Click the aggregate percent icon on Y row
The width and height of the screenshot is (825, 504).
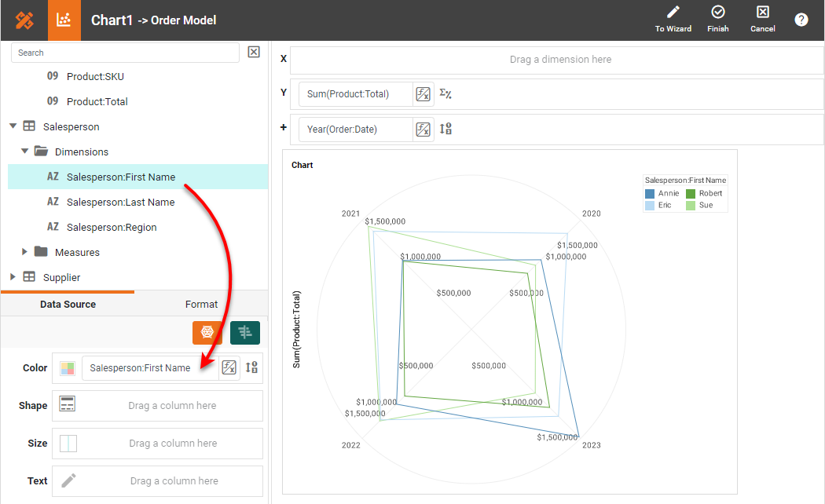(x=445, y=94)
